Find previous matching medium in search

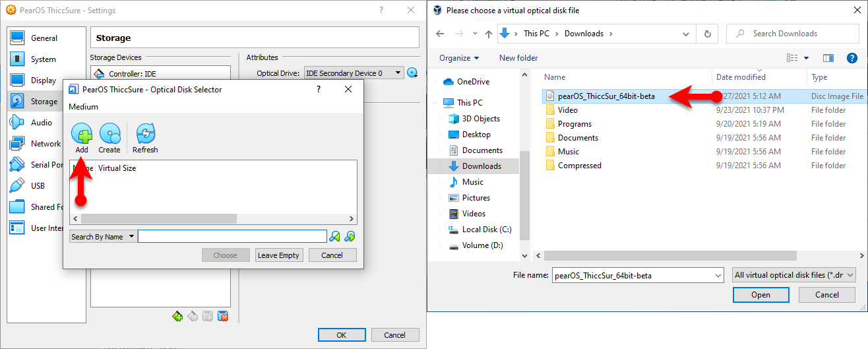coord(335,236)
